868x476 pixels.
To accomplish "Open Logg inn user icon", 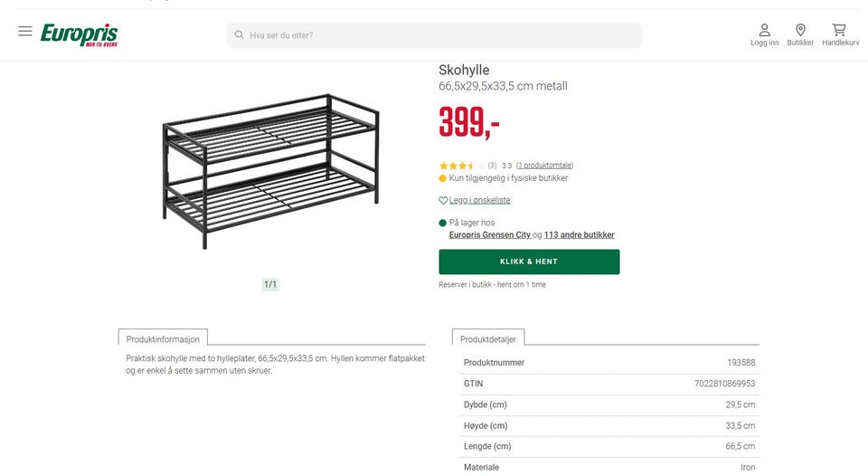I will pos(764,31).
